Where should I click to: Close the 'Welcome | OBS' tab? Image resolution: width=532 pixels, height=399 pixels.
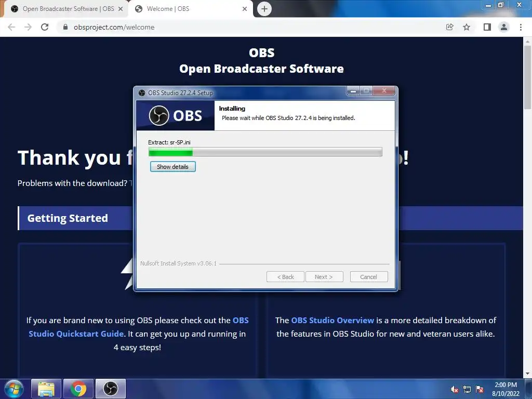[245, 9]
